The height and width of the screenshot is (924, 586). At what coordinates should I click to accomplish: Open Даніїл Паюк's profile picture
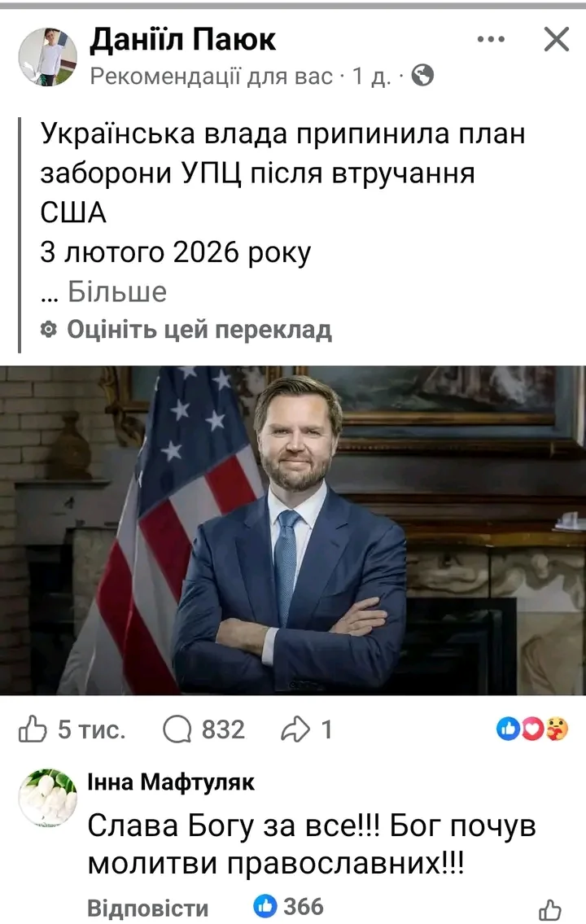(48, 56)
